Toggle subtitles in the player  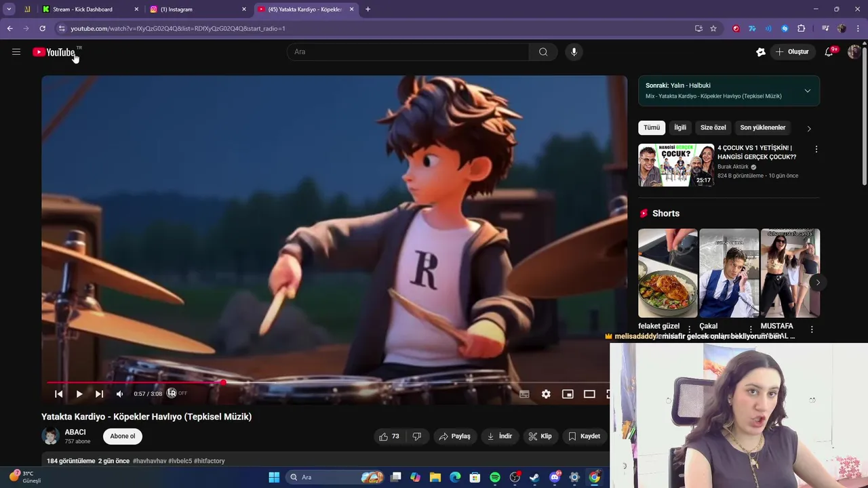[x=524, y=394]
